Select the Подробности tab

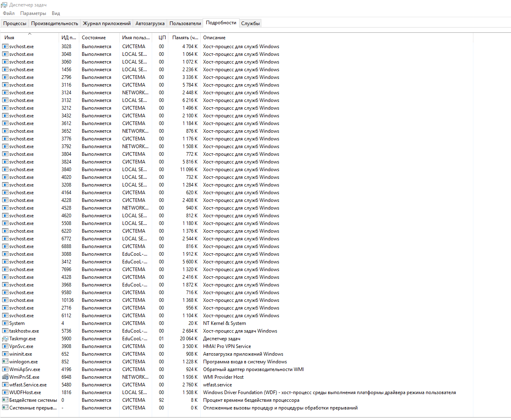[x=221, y=23]
